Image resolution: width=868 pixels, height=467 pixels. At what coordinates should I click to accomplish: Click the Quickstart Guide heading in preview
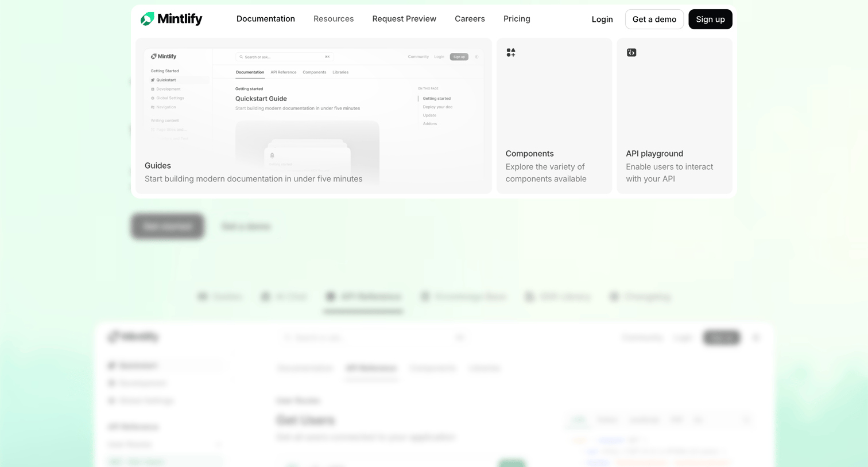point(261,99)
